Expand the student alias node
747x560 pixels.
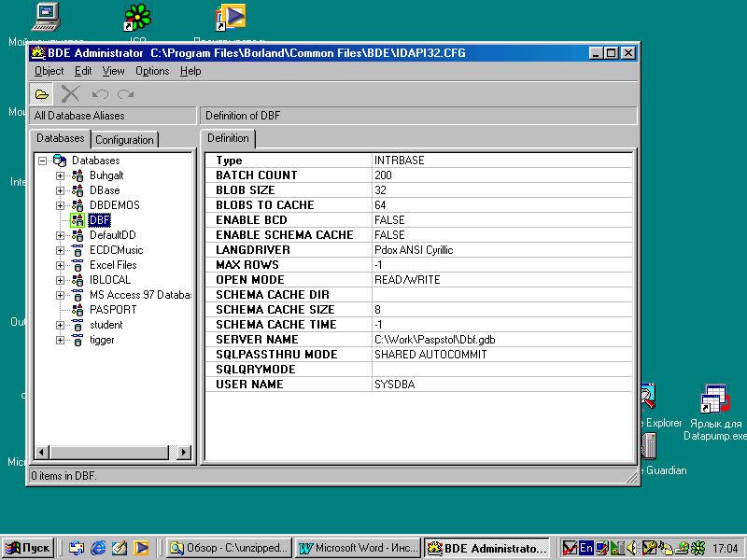[x=60, y=325]
